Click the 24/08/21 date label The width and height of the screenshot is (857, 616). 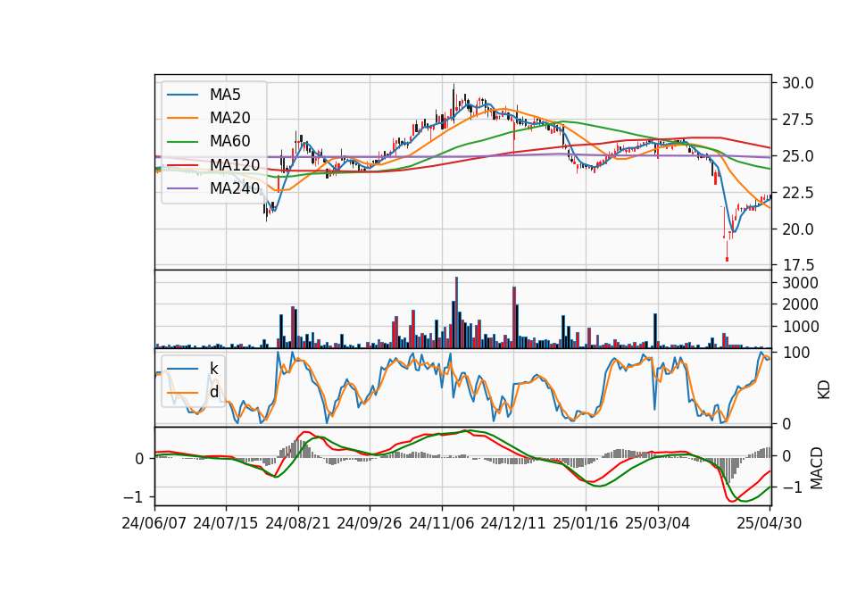[x=298, y=523]
